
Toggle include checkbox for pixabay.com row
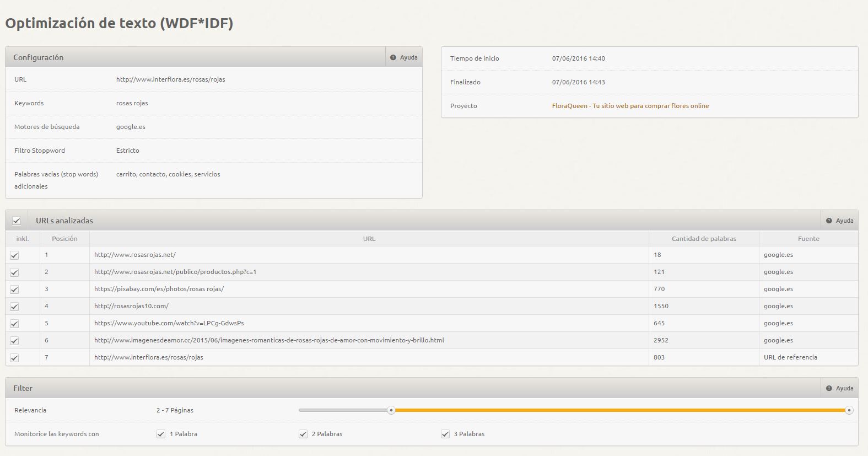pos(14,289)
